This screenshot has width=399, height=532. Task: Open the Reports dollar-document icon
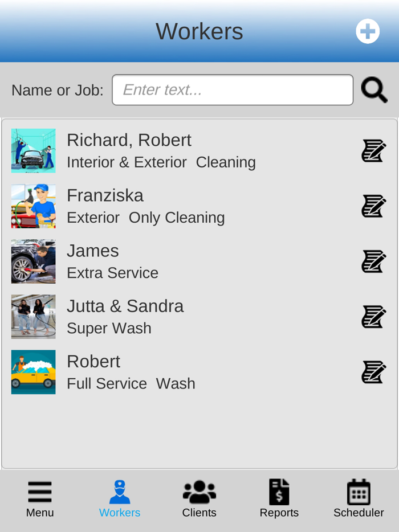point(279,492)
